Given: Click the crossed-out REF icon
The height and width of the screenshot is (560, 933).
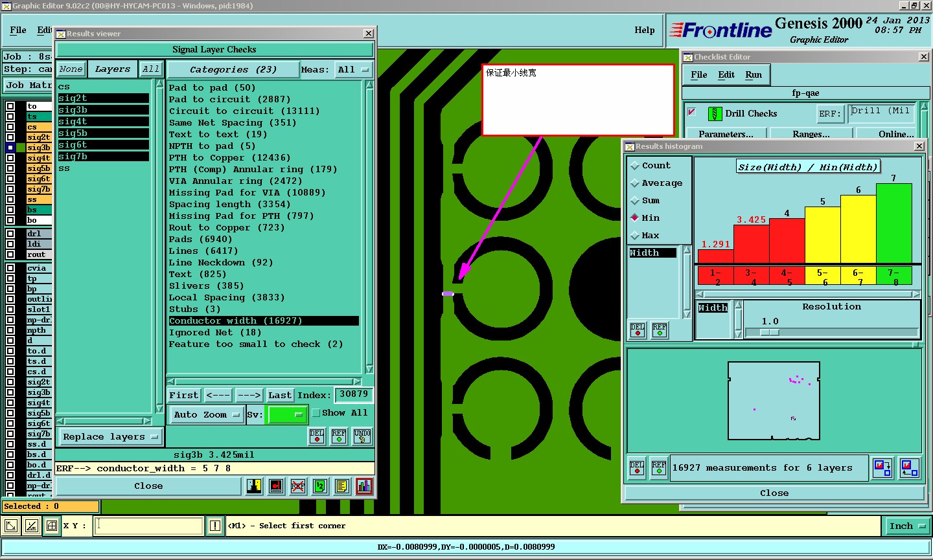Looking at the screenshot, I should pos(298,486).
